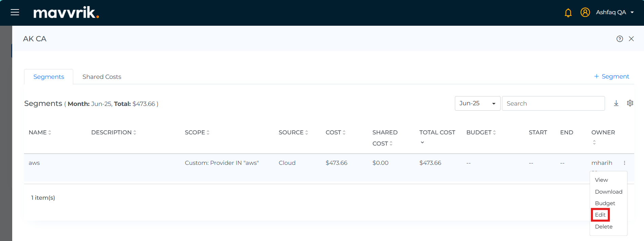Click the notification bell icon
This screenshot has width=644, height=241.
[x=568, y=13]
